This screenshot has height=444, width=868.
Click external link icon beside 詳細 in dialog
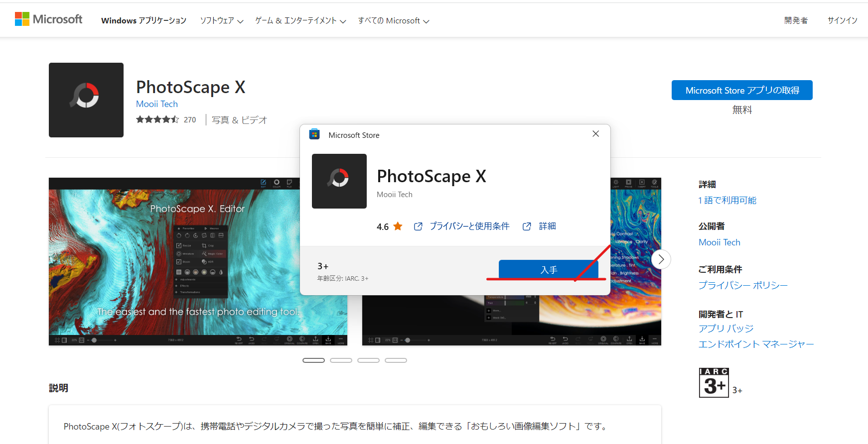point(527,226)
